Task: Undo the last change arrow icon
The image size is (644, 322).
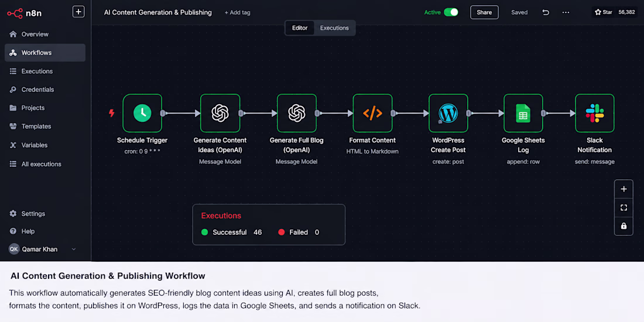Action: [x=546, y=12]
